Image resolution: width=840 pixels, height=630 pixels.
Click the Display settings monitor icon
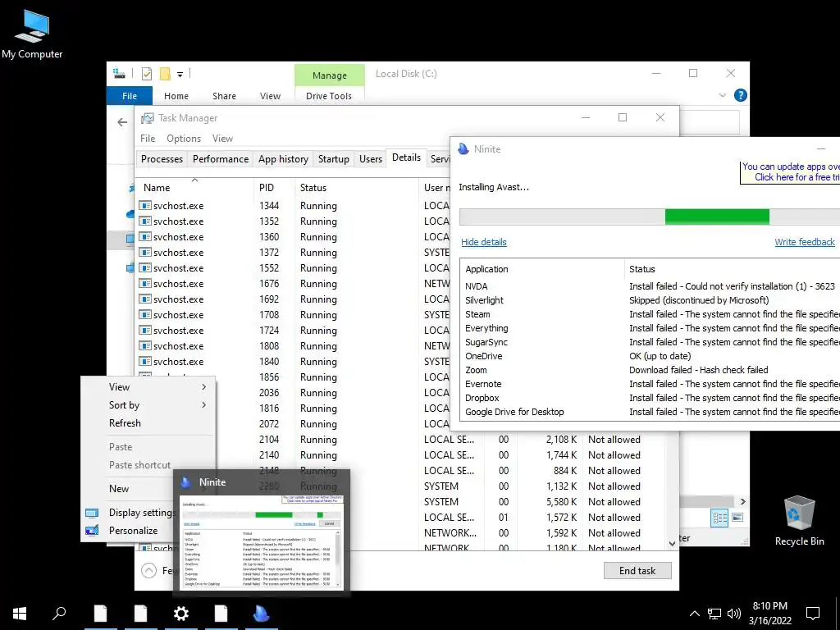pyautogui.click(x=92, y=513)
